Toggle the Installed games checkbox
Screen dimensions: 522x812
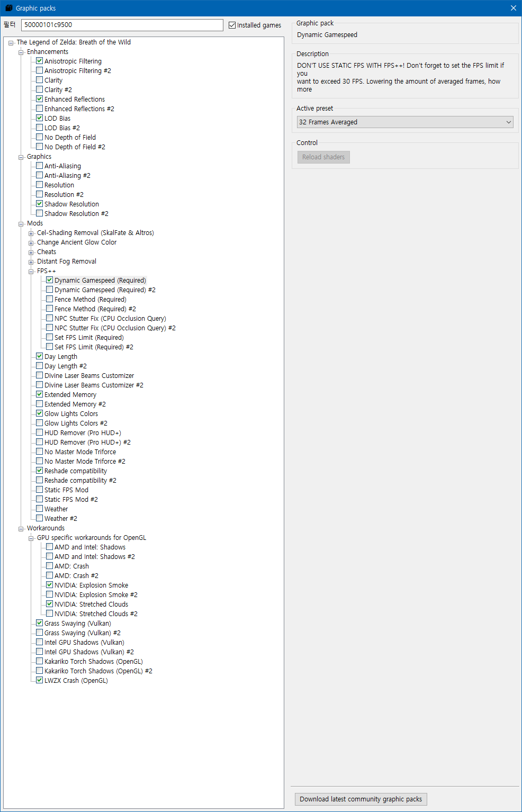point(232,25)
